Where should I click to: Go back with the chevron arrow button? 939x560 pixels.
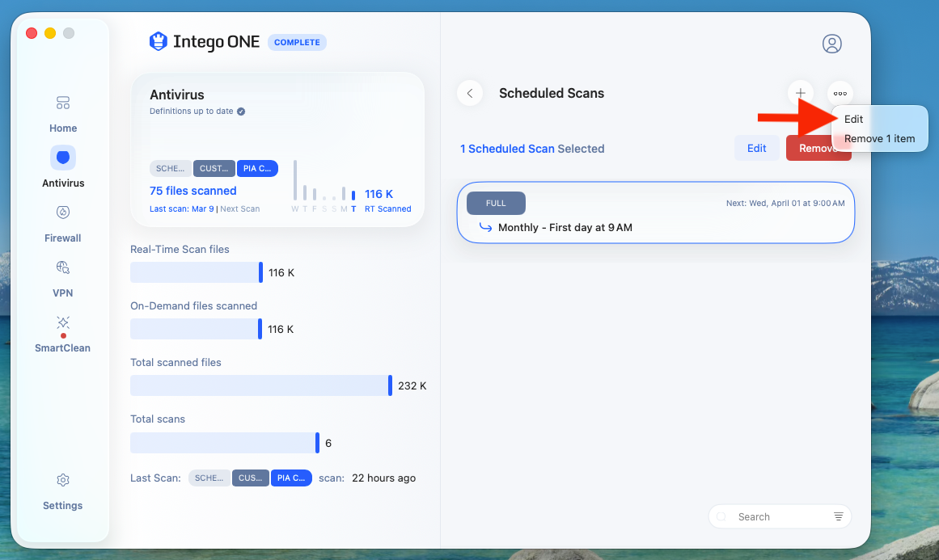click(470, 94)
